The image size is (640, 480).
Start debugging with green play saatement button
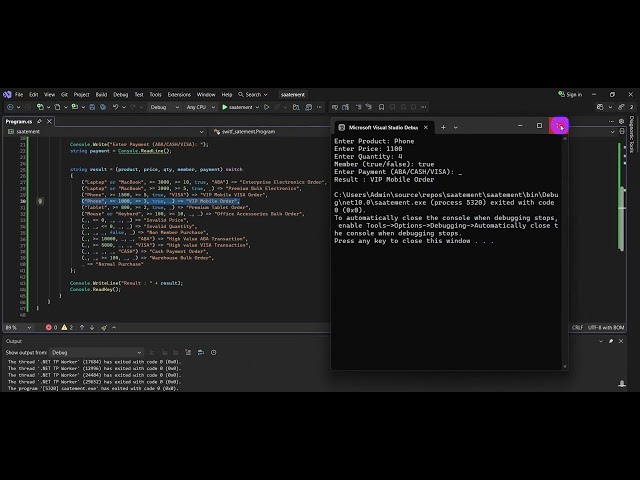[237, 107]
